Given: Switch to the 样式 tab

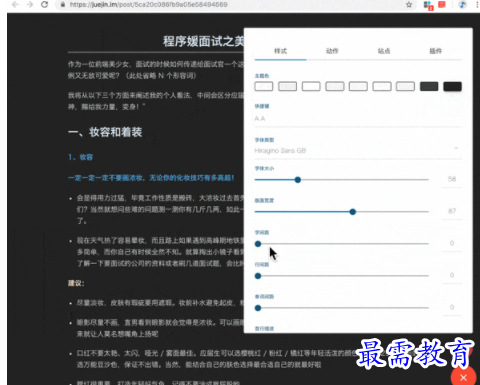Looking at the screenshot, I should [280, 51].
